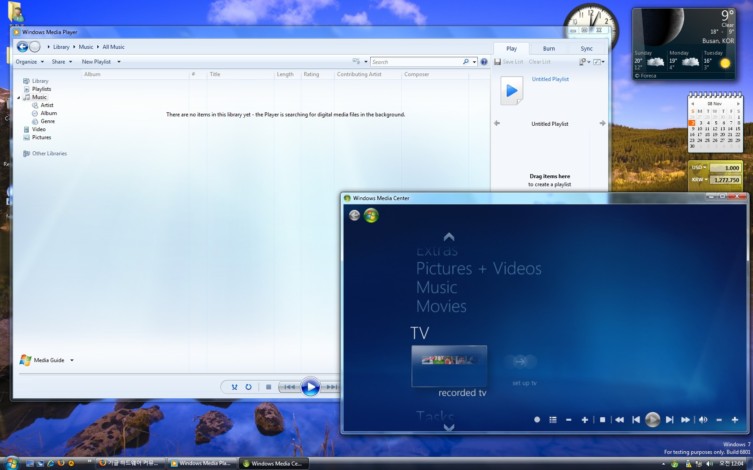Screen dimensions: 753x470
Task: Click skip back in Media Center
Action: coord(636,420)
